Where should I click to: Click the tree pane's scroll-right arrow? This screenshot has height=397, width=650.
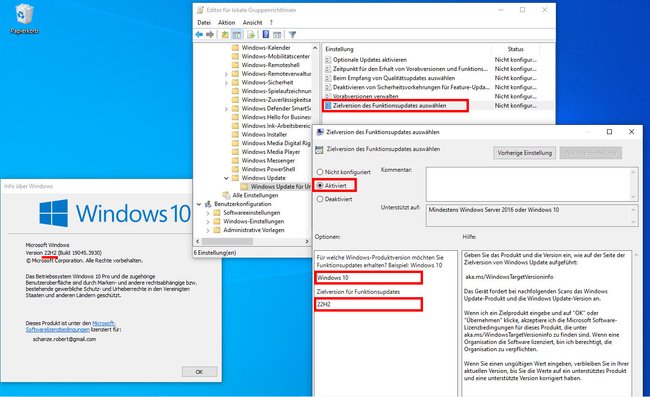pos(307,241)
